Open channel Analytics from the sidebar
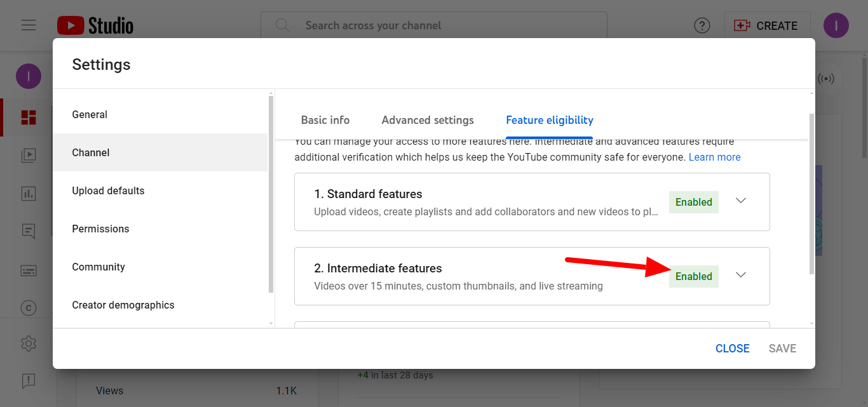868x407 pixels. 28,193
